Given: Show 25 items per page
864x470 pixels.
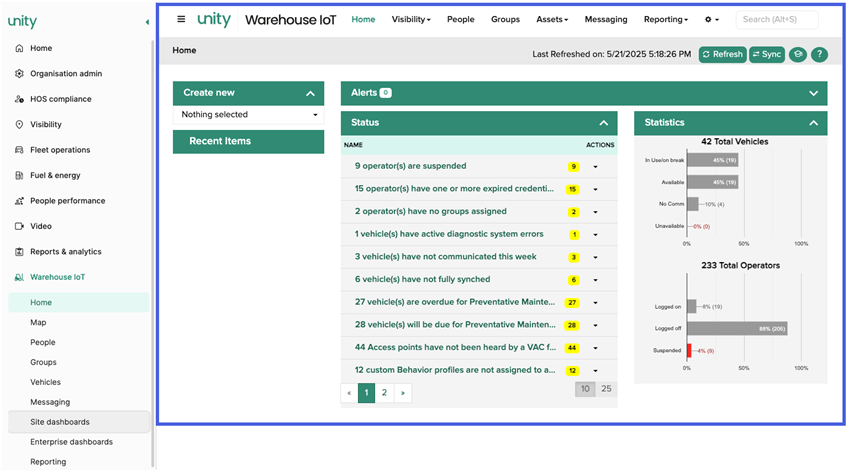Looking at the screenshot, I should point(606,389).
